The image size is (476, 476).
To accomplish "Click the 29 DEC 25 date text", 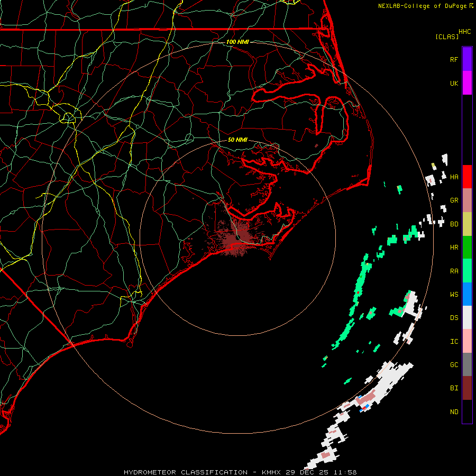I will tap(308, 472).
